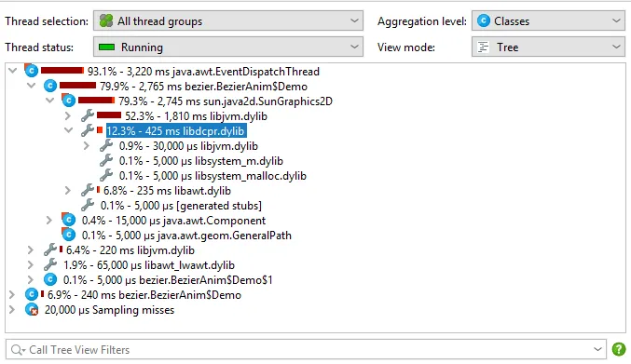
Task: Open the Thread selection dropdown
Action: tap(228, 20)
